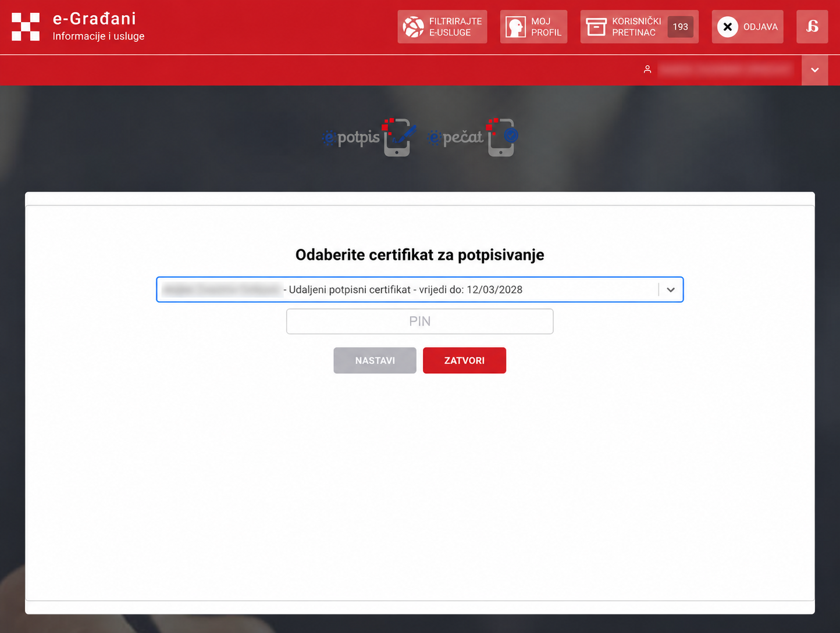The width and height of the screenshot is (840, 633).
Task: Open the signing certificate dropdown
Action: pyautogui.click(x=419, y=289)
